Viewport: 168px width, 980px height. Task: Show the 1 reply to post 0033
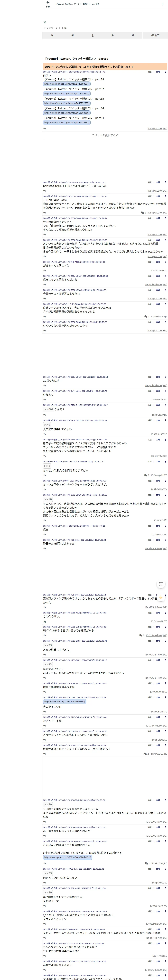pos(147,864)
